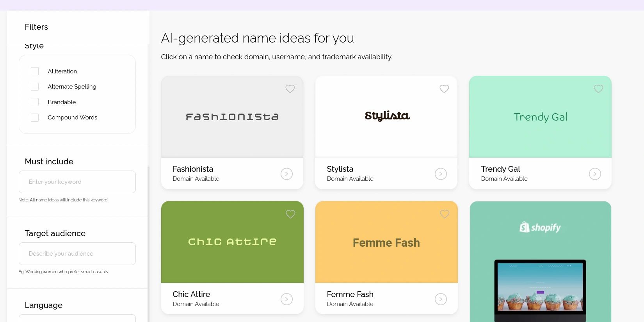This screenshot has width=644, height=322.
Task: Save Trendy Gal using its heart icon
Action: tap(598, 89)
